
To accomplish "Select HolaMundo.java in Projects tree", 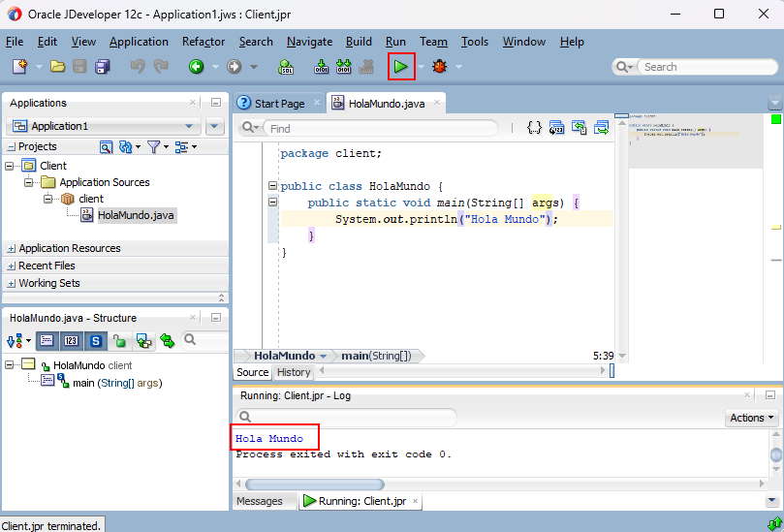I will [136, 215].
